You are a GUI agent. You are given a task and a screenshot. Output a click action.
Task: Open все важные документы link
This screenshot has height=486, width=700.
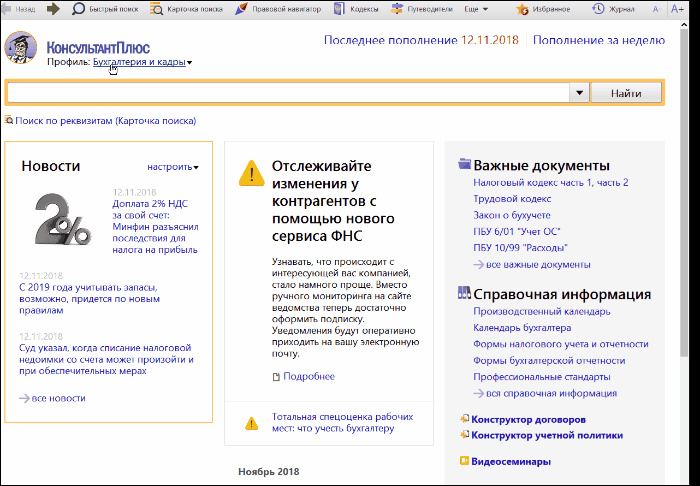click(x=538, y=265)
